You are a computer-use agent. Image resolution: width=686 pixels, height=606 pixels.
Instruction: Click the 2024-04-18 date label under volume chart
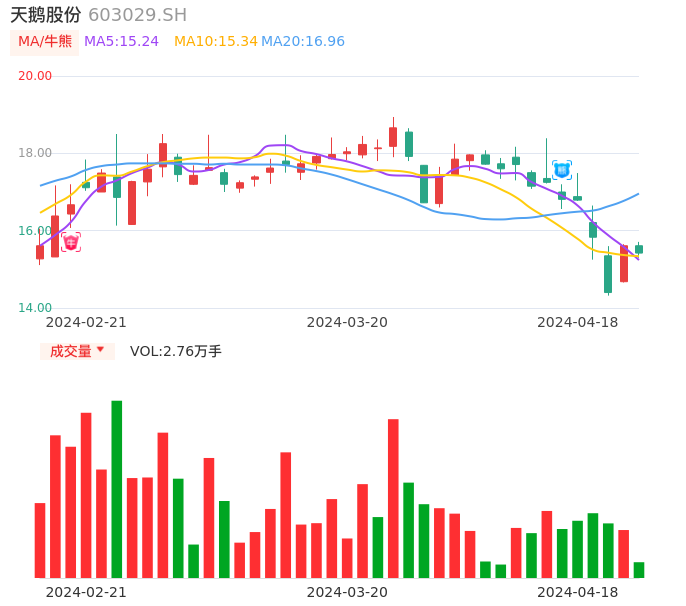pos(578,592)
